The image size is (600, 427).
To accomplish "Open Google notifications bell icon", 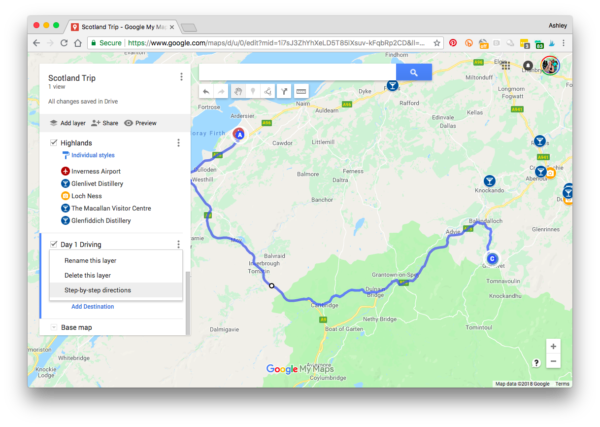I will coord(528,65).
